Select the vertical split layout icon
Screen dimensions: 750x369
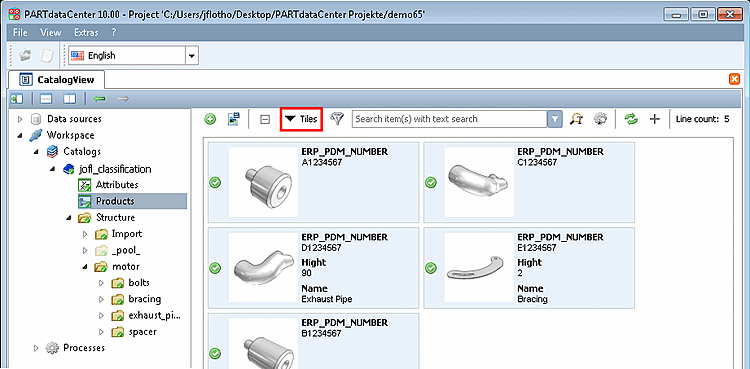click(x=70, y=99)
